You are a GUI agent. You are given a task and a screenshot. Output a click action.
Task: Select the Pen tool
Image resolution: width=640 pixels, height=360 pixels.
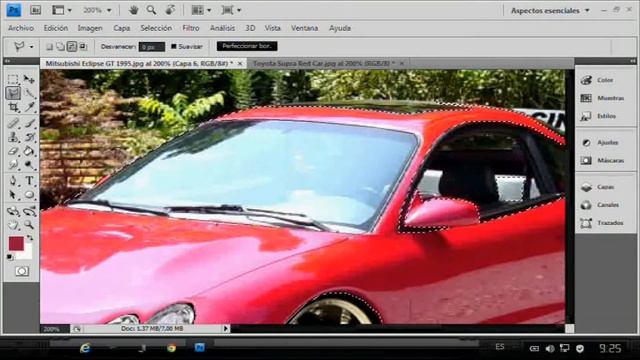(x=13, y=180)
